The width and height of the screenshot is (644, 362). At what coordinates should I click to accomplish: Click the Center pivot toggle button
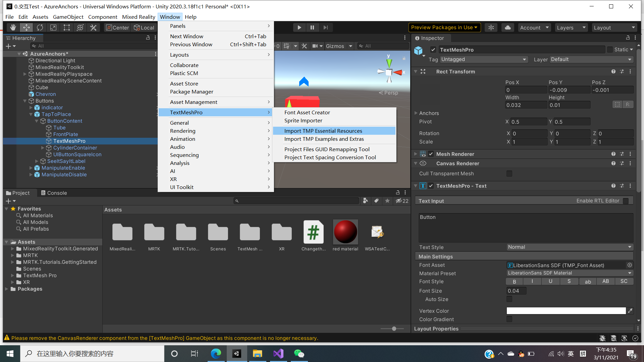point(117,27)
